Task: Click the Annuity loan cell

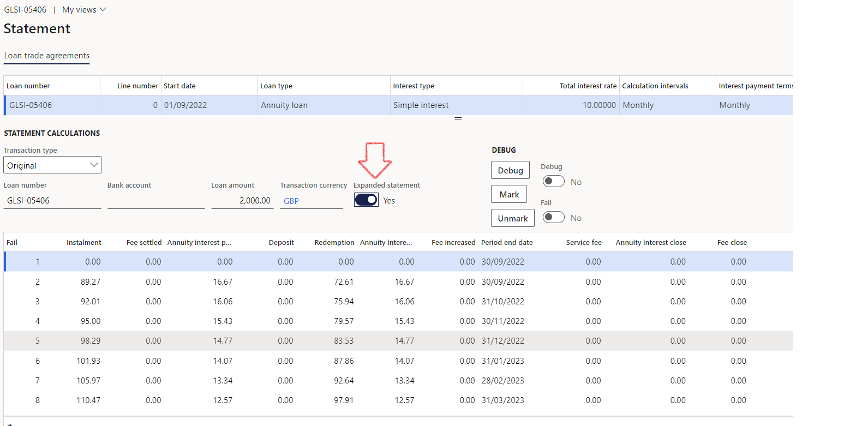Action: [x=324, y=105]
